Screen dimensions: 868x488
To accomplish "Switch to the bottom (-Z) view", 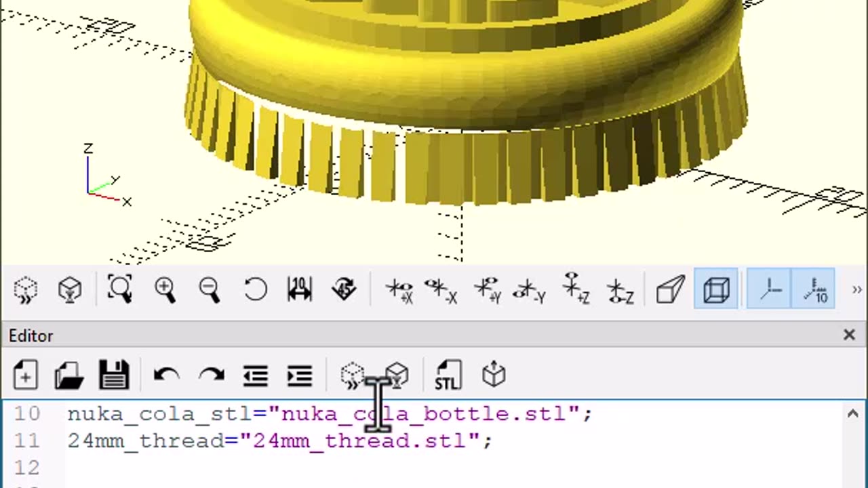I will point(620,290).
